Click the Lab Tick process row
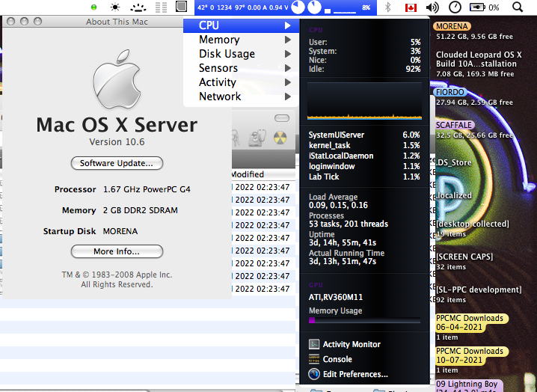This screenshot has height=392, width=537. point(364,177)
